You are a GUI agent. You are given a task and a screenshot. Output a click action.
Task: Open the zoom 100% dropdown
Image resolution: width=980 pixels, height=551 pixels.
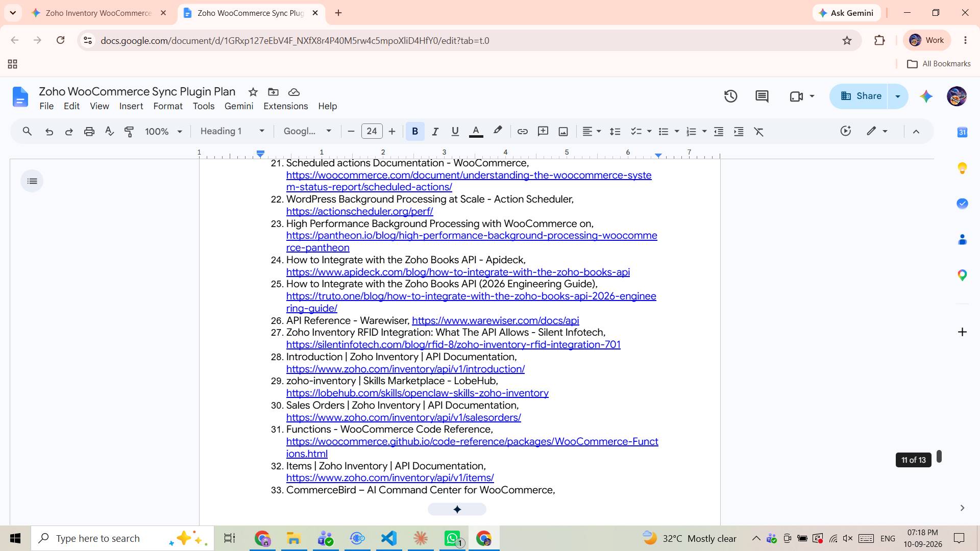coord(163,132)
